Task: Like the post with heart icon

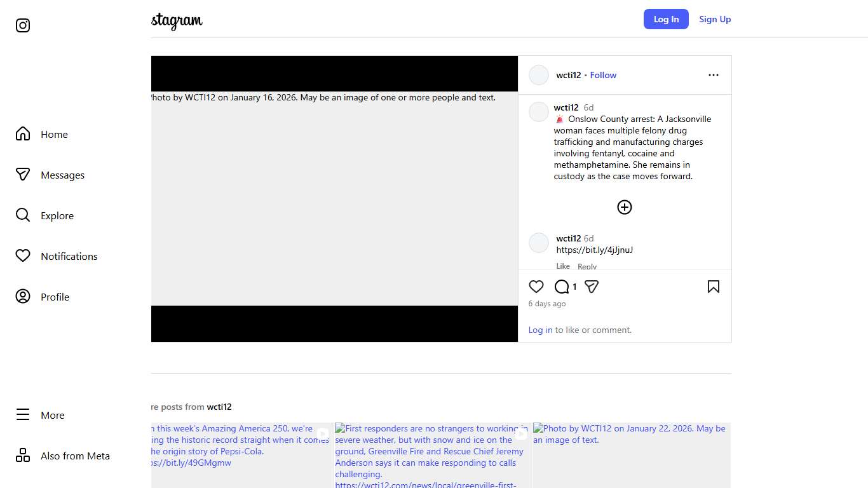Action: pos(536,287)
